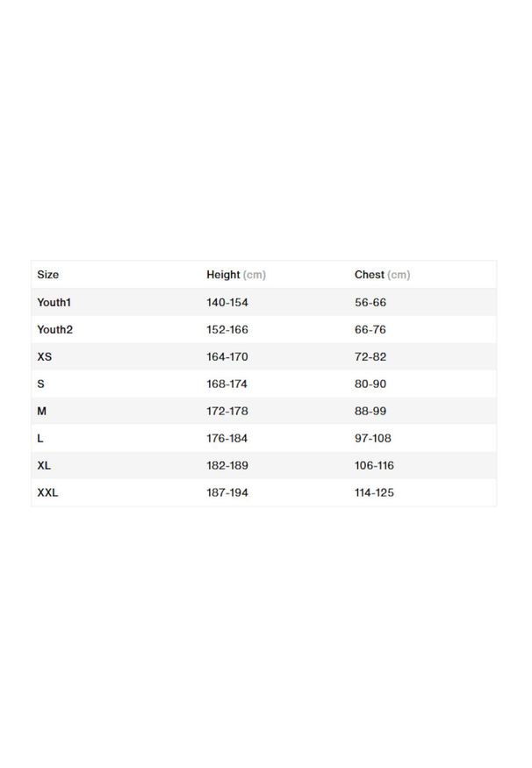Click the 56-66 chest value
The image size is (532, 768).
[x=370, y=302]
